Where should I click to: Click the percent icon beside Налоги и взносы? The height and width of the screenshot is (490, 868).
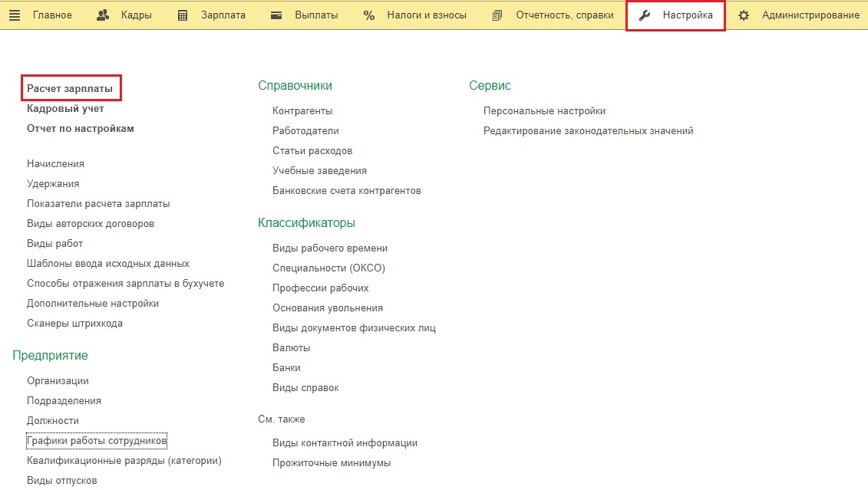pos(369,15)
